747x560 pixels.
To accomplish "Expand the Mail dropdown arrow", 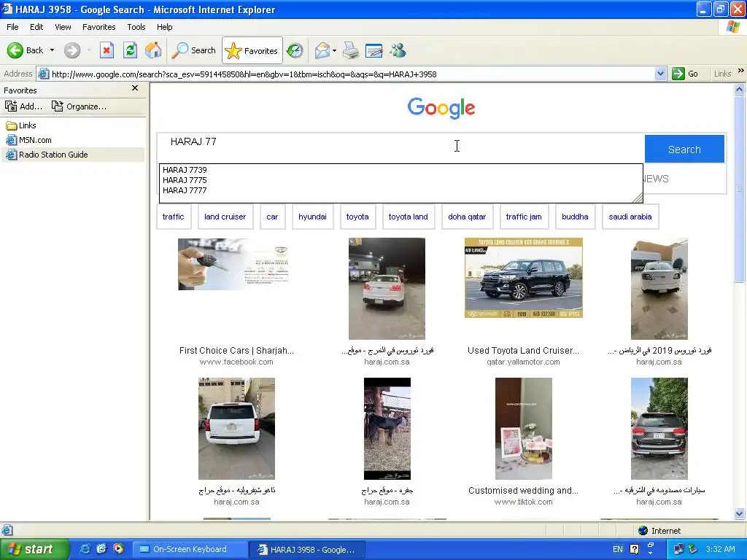I will coord(334,50).
